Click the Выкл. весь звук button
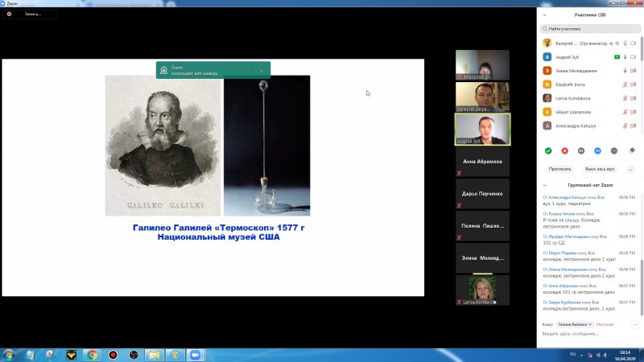Viewport: 644px width, 362px height. click(x=600, y=169)
